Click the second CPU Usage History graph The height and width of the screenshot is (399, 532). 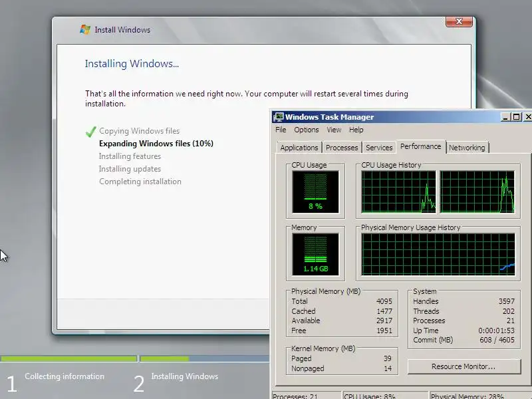pos(477,192)
